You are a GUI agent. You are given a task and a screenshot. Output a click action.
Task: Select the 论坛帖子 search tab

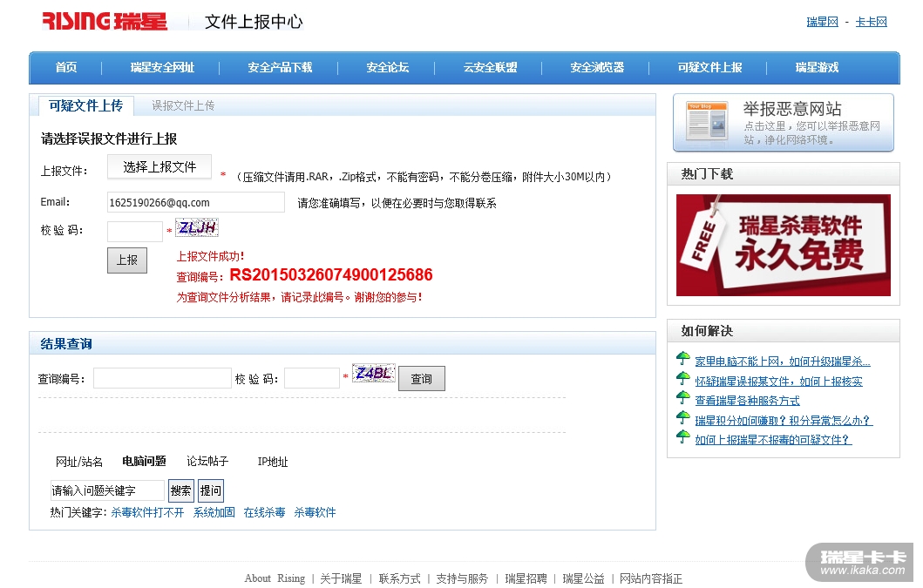207,462
